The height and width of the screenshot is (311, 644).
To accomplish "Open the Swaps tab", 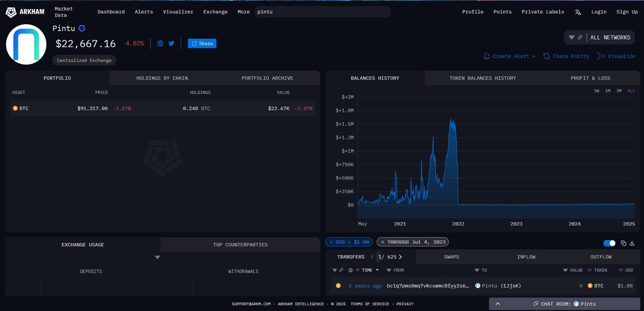I will click(451, 257).
